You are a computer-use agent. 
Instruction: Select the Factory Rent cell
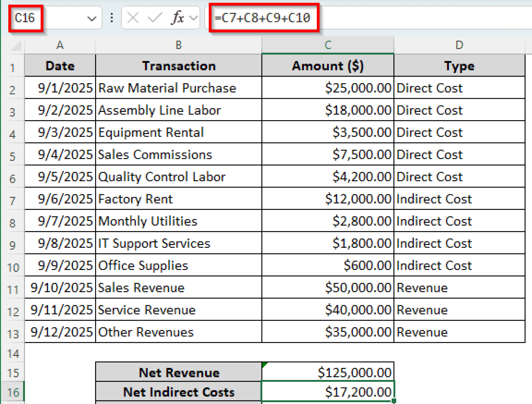pyautogui.click(x=178, y=199)
